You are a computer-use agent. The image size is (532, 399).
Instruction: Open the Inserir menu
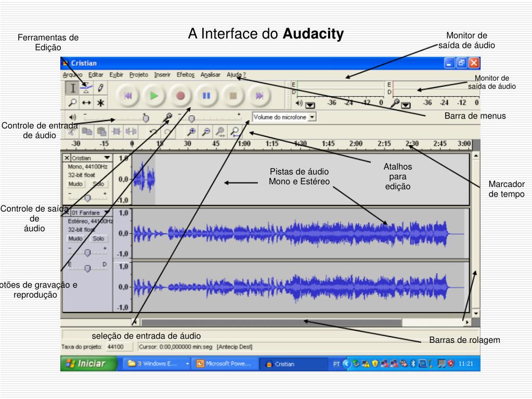pos(162,74)
